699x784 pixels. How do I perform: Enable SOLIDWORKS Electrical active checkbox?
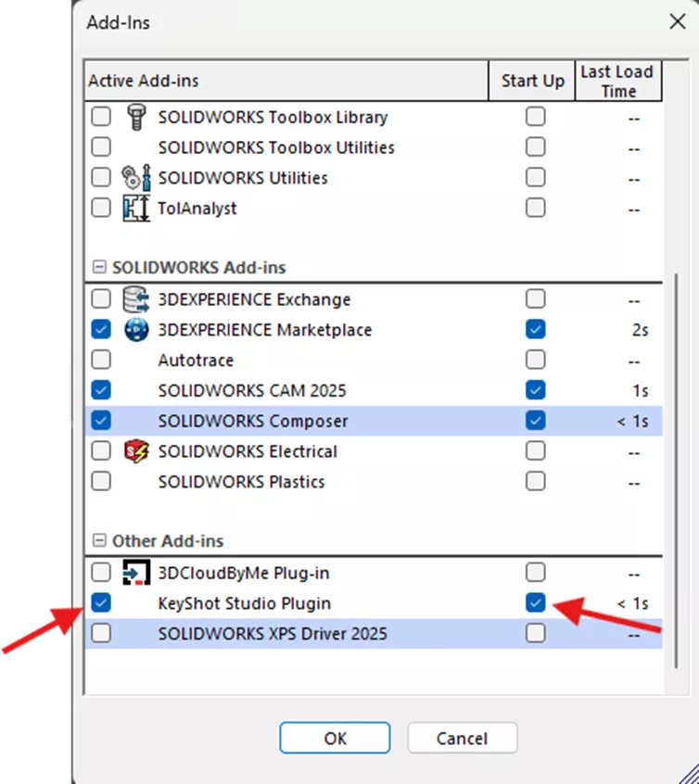click(x=101, y=451)
